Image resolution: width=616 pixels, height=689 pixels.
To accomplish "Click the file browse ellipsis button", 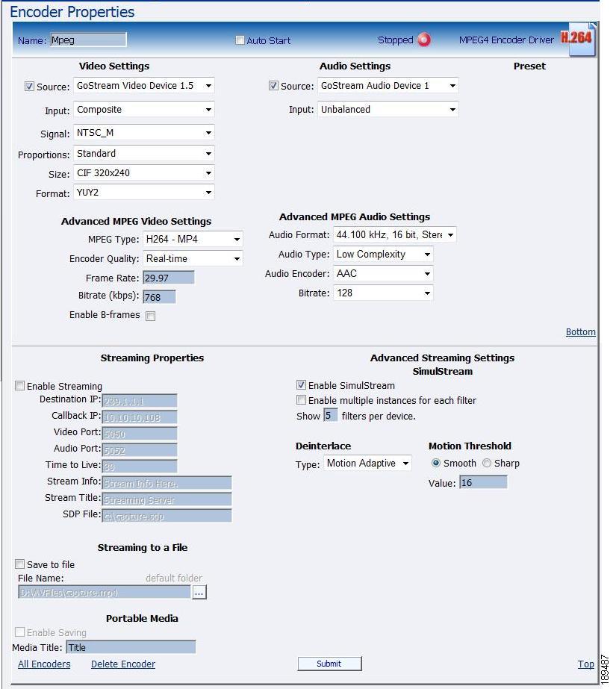I will point(199,592).
